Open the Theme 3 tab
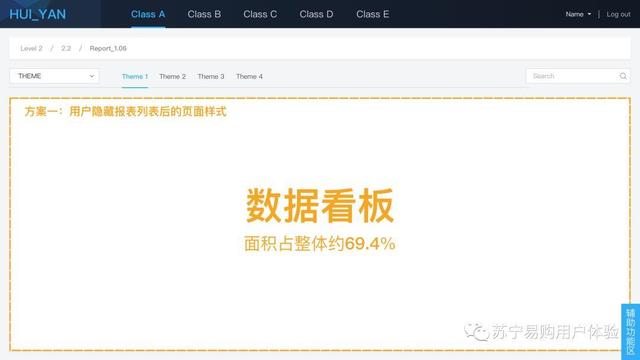Screen dimensions: 640x360 211,76
